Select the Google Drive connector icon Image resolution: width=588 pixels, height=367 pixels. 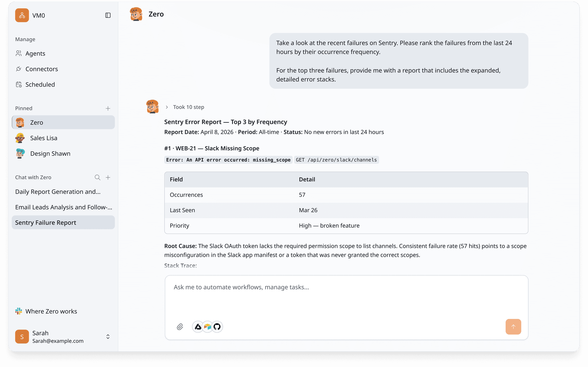coord(198,327)
